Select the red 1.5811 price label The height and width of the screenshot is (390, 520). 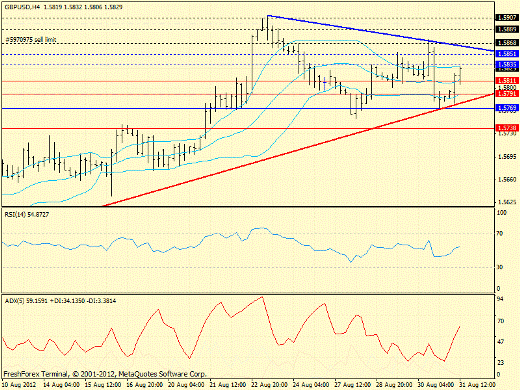click(507, 80)
